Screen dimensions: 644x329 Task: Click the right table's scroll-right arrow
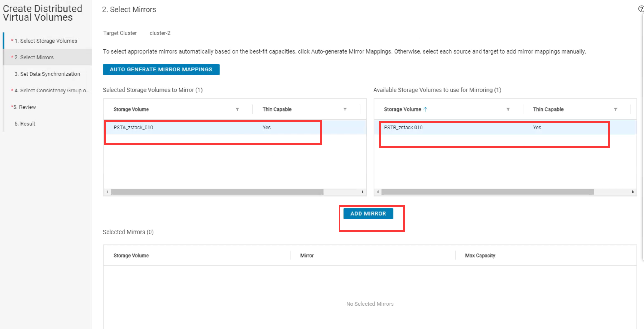(x=633, y=192)
